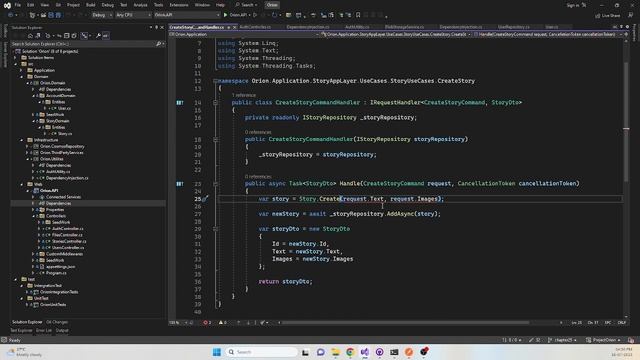Image resolution: width=640 pixels, height=360 pixels.
Task: Open the Debug menu
Action: 108,5
